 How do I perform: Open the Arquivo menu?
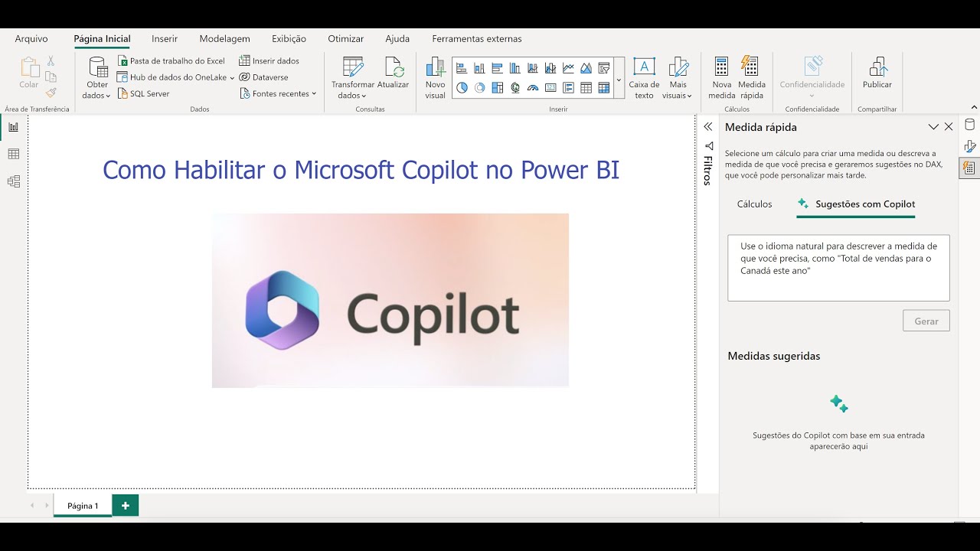31,38
